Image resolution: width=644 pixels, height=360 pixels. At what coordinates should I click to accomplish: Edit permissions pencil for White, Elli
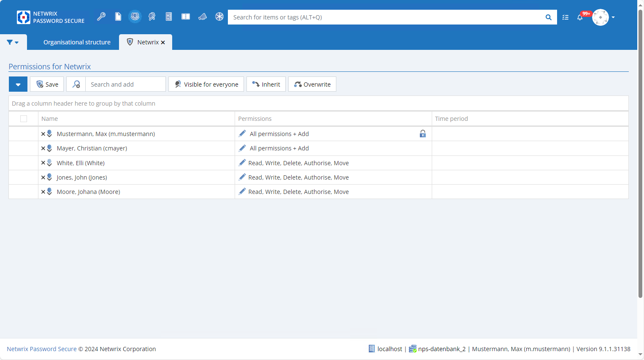pyautogui.click(x=242, y=163)
